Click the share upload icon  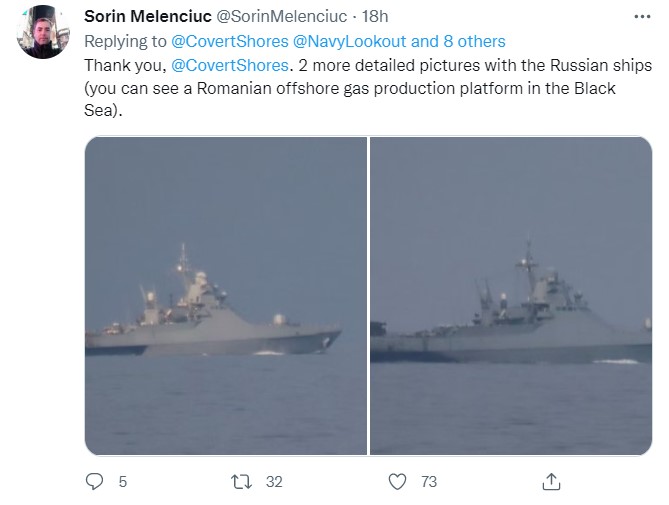pyautogui.click(x=550, y=481)
